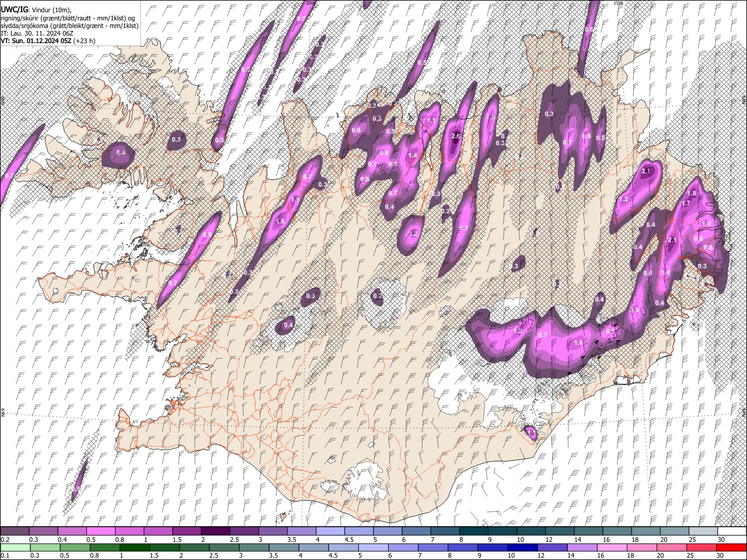Pick the red 30 swatch in the lower scale

click(732, 547)
